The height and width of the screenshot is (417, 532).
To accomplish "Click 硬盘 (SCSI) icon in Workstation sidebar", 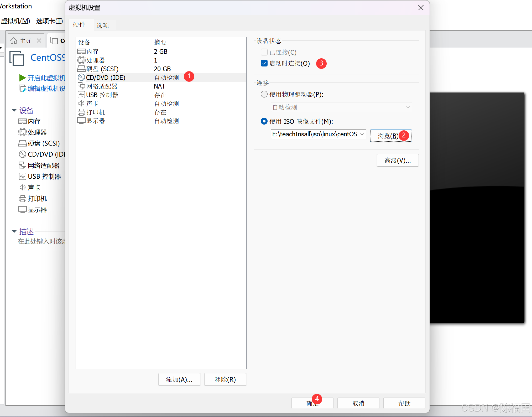I will pyautogui.click(x=23, y=143).
